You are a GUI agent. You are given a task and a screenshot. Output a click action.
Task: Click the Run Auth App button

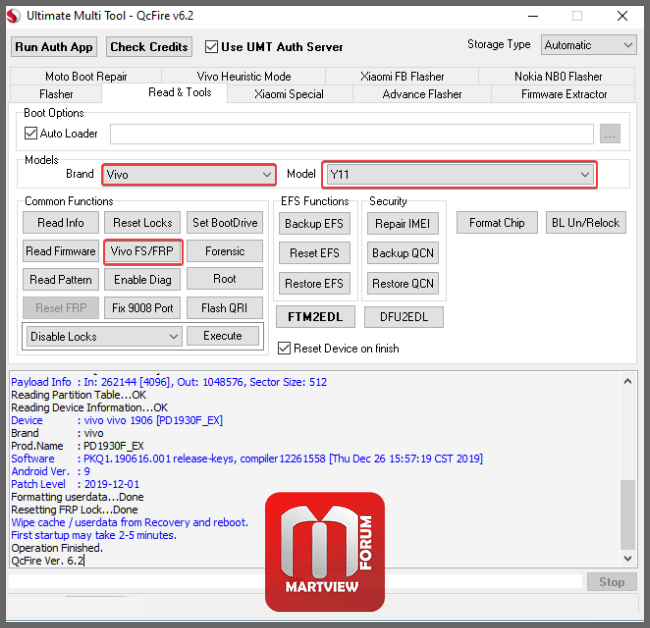pos(54,47)
